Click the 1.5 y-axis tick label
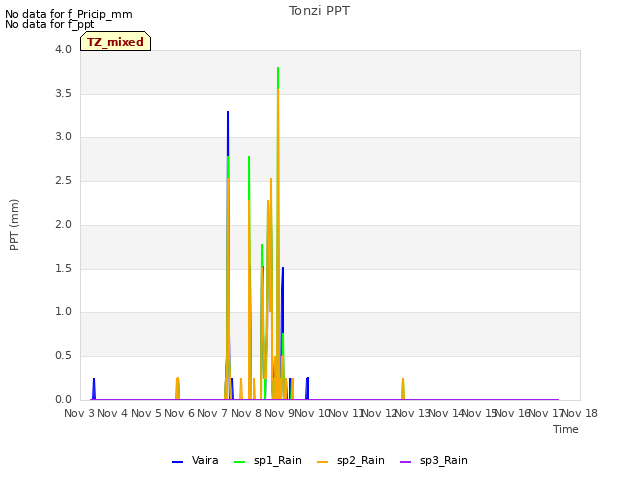The height and width of the screenshot is (480, 640). [x=63, y=268]
